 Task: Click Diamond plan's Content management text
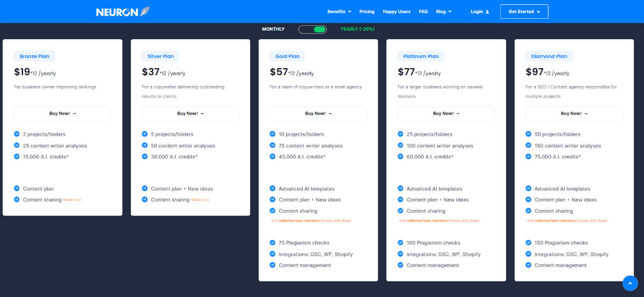pos(561,265)
